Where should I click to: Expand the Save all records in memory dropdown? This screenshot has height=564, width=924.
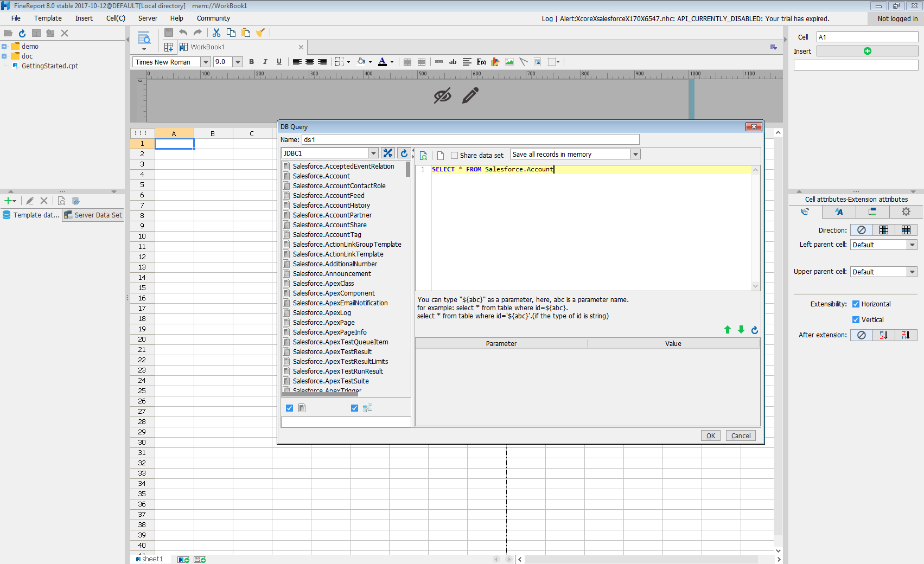[635, 155]
